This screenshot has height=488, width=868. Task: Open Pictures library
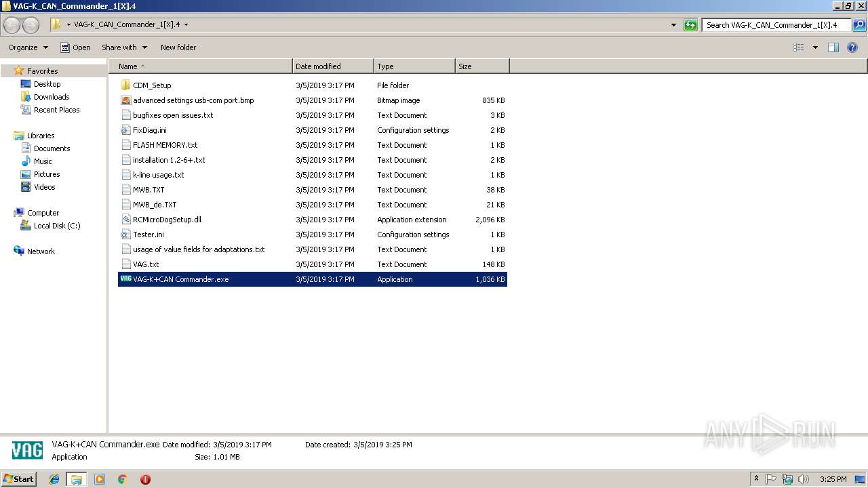[41, 174]
